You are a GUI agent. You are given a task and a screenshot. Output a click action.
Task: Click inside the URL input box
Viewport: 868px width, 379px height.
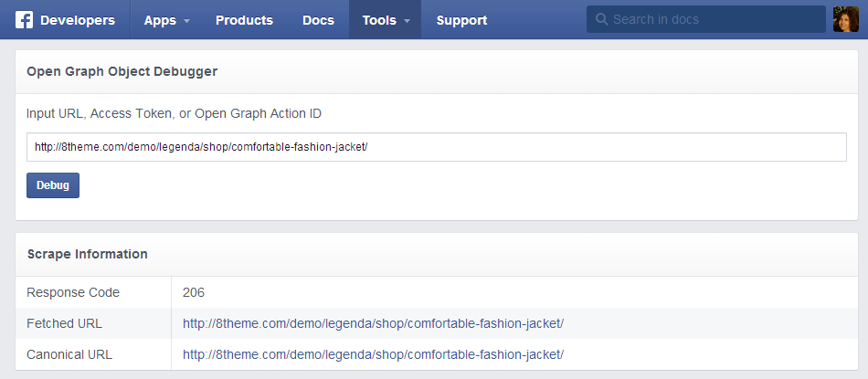[436, 147]
